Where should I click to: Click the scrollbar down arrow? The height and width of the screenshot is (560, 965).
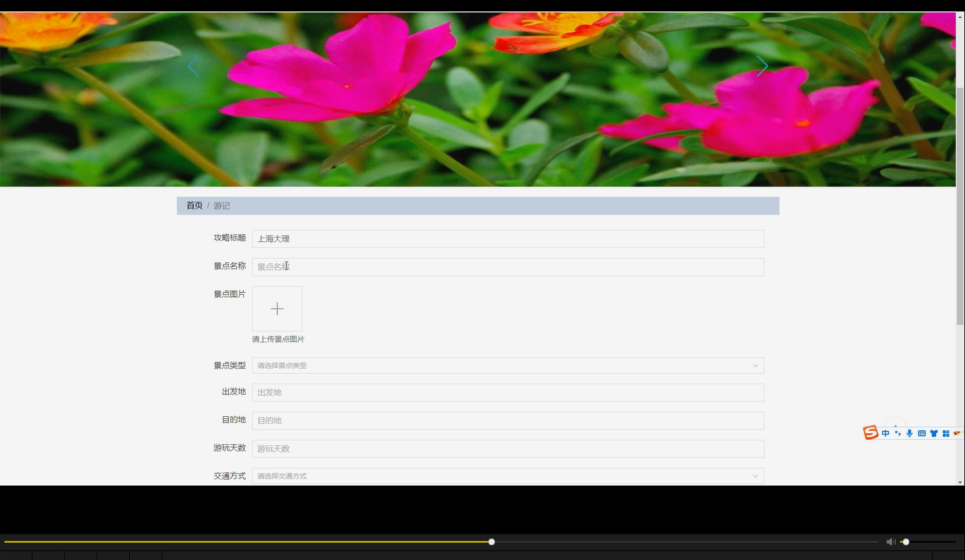[x=960, y=482]
